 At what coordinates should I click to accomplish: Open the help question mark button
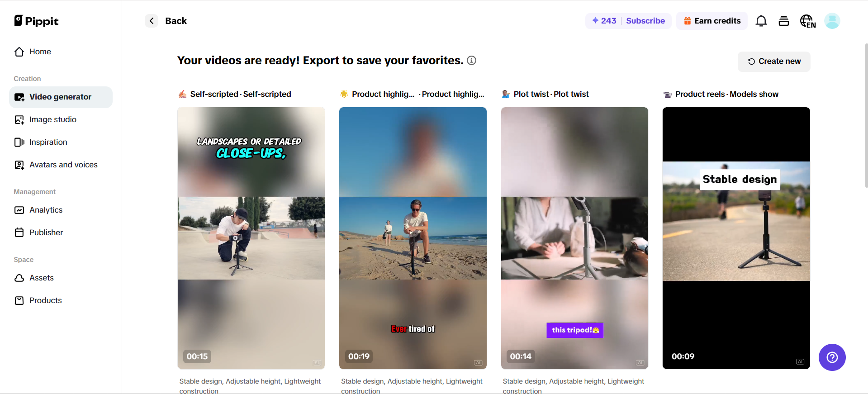pos(832,357)
